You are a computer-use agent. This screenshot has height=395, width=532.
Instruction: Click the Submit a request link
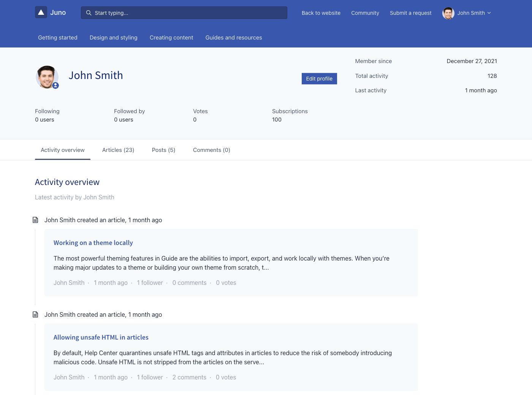[410, 13]
